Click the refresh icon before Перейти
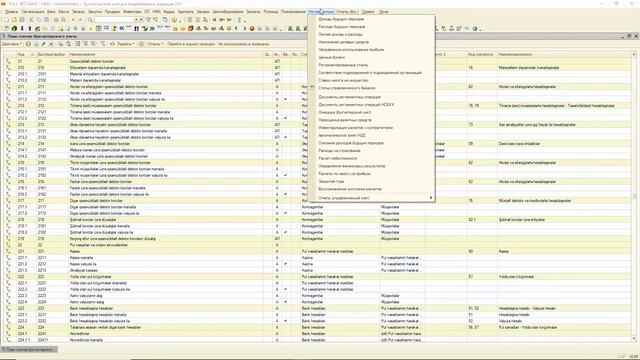The image size is (640, 360). [112, 44]
